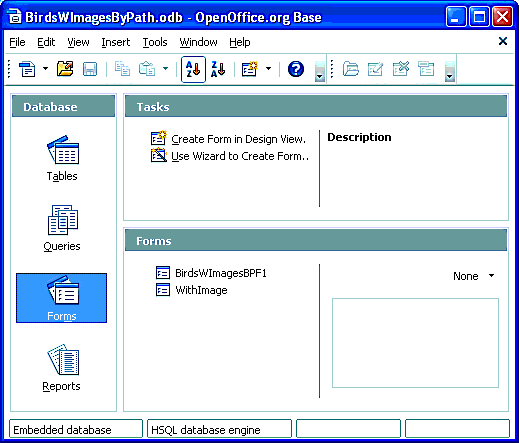Open the File menu
This screenshot has width=519, height=443.
17,42
